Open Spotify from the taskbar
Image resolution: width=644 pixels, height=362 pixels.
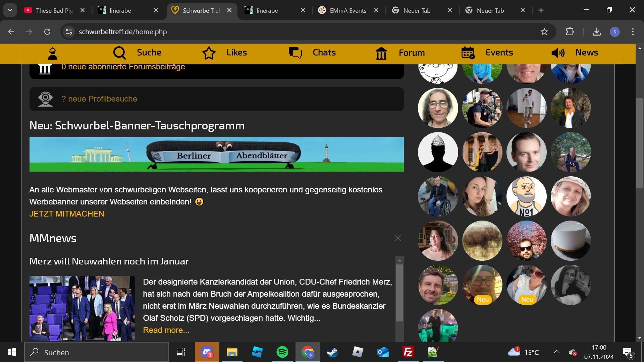(282, 352)
